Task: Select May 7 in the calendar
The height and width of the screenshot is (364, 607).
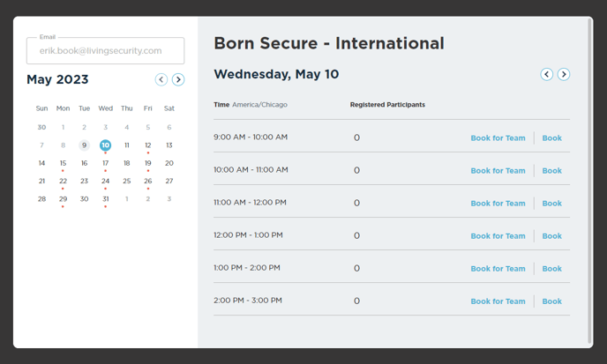Action: coord(41,145)
